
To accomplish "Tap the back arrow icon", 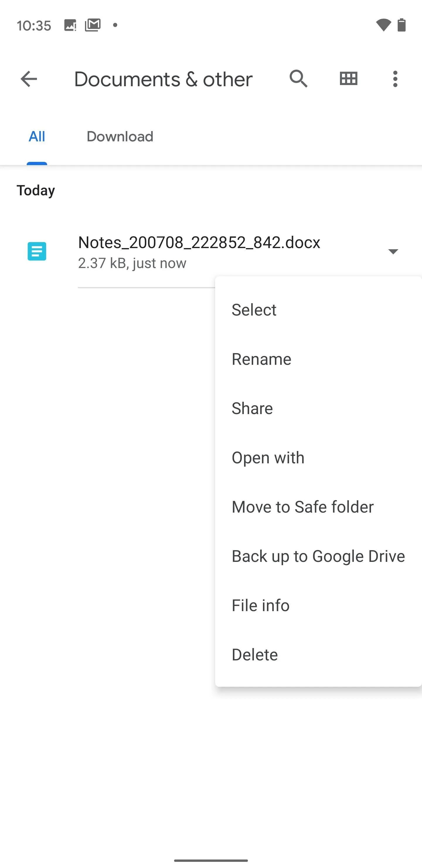I will pos(29,79).
